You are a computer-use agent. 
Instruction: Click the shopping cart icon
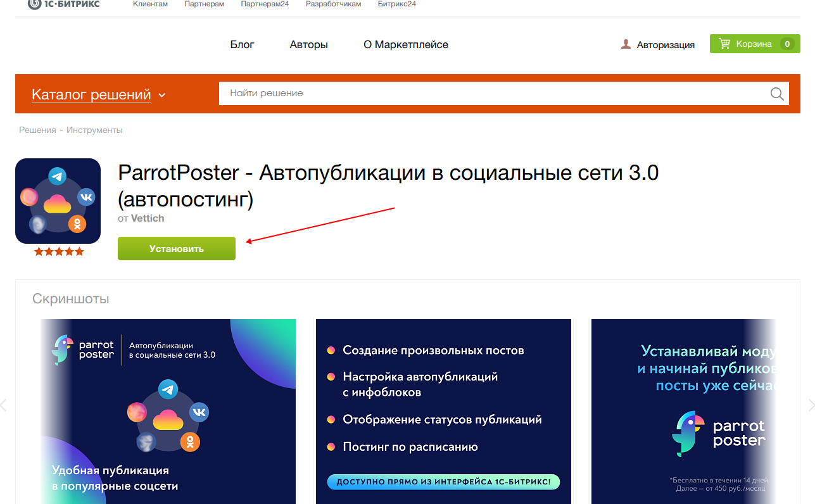724,44
